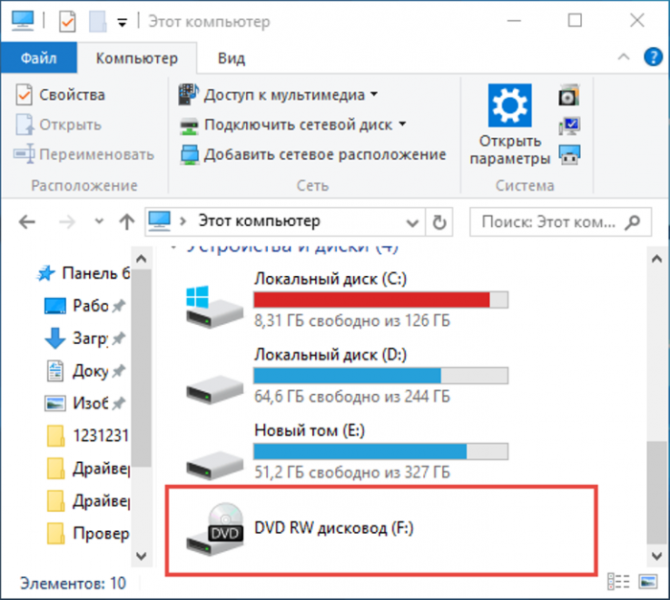Click the system properties monitor icon
Screen dimensions: 670x600
tap(569, 125)
